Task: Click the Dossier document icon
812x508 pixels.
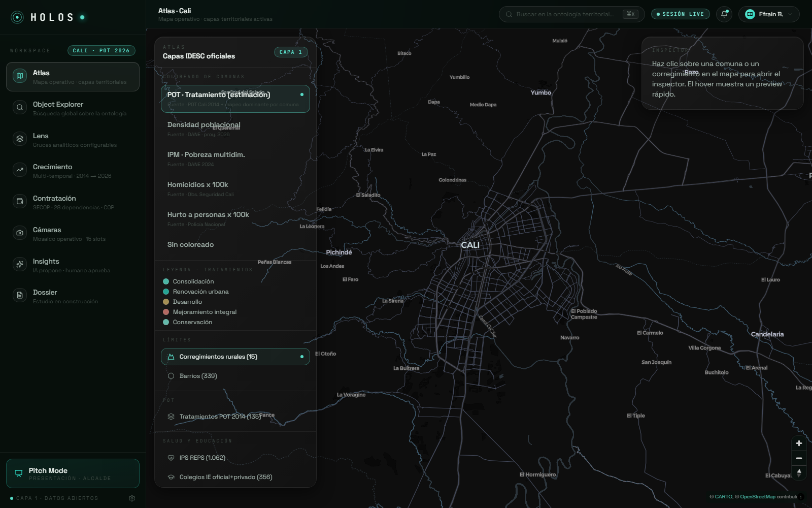Action: click(x=20, y=296)
